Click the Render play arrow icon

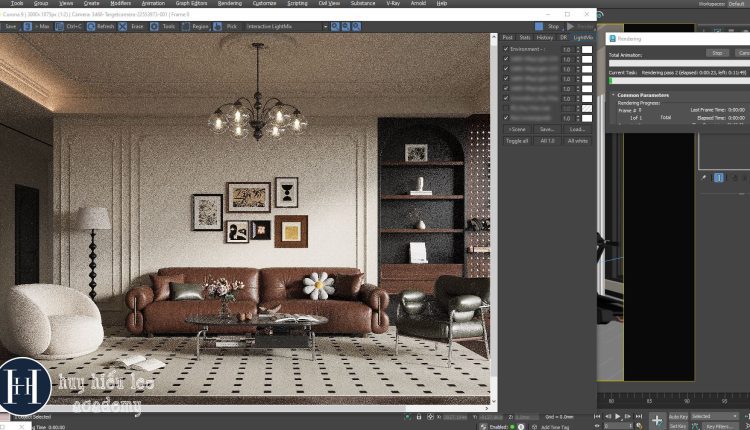[x=571, y=27]
